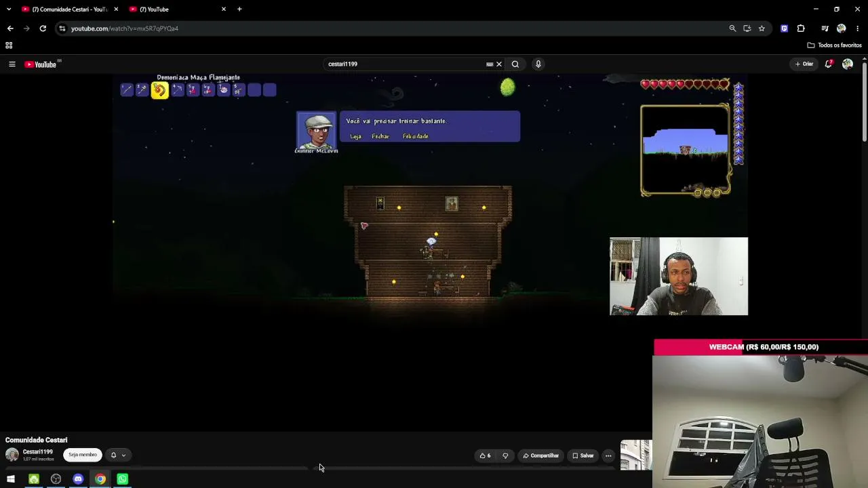Go to the YouTube home logo
The width and height of the screenshot is (868, 488).
(41, 64)
